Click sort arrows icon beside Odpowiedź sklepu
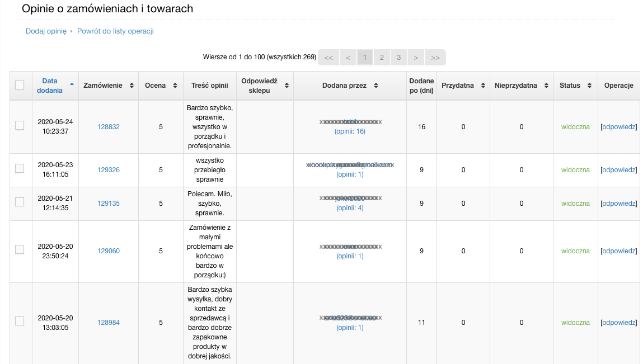The width and height of the screenshot is (643, 364). [287, 85]
